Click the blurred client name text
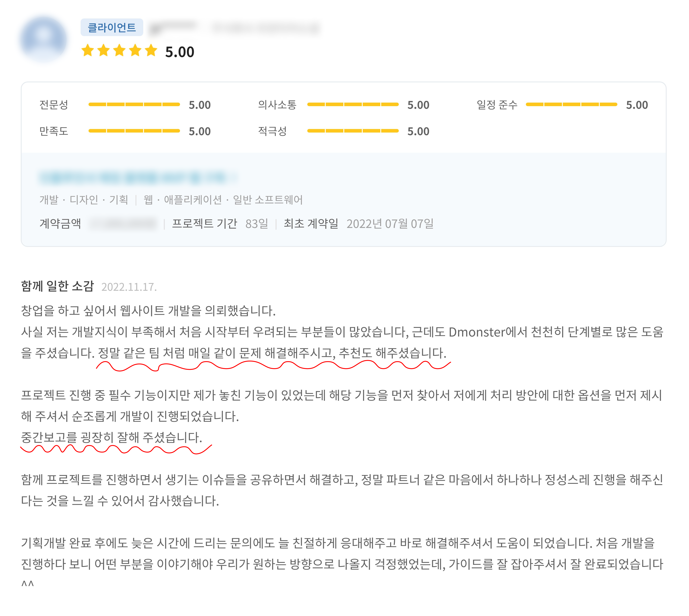The height and width of the screenshot is (616, 689). click(173, 27)
